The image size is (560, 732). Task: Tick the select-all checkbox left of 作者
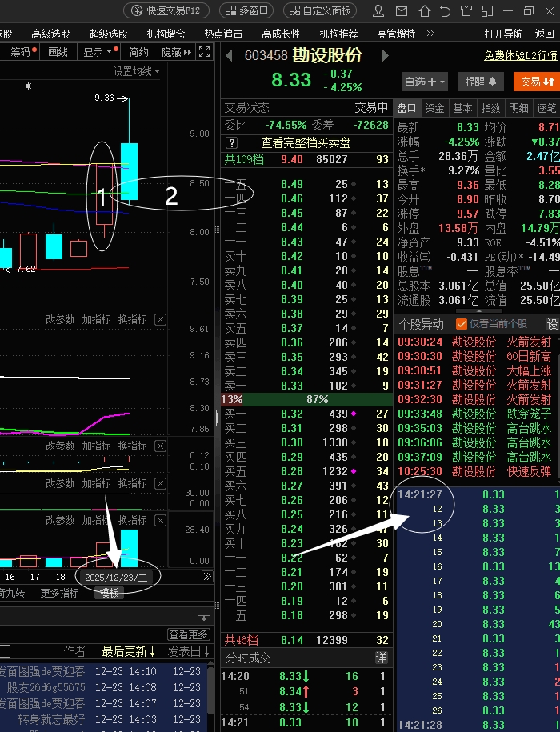pyautogui.click(x=5, y=651)
